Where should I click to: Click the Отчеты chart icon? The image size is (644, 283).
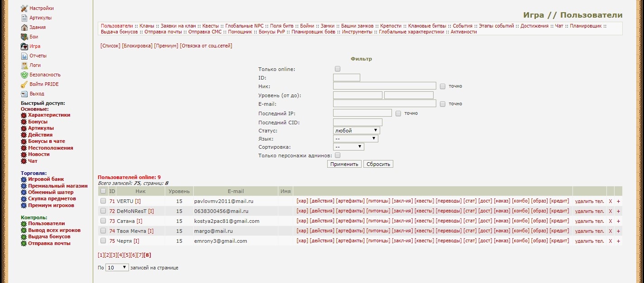tap(24, 56)
